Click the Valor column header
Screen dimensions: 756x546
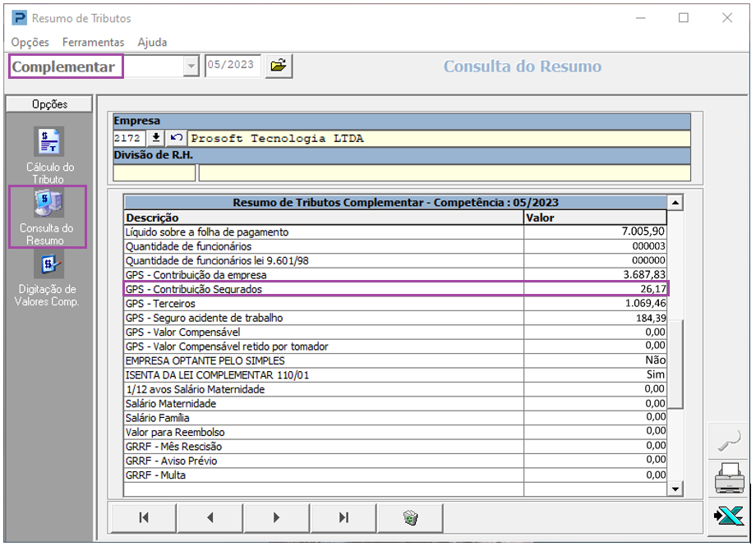tap(595, 218)
